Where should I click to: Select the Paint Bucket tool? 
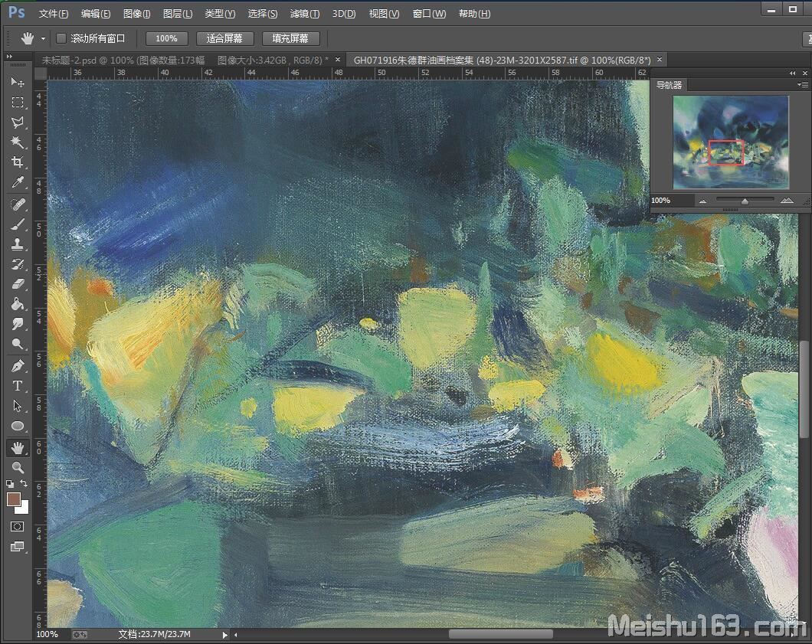click(17, 304)
